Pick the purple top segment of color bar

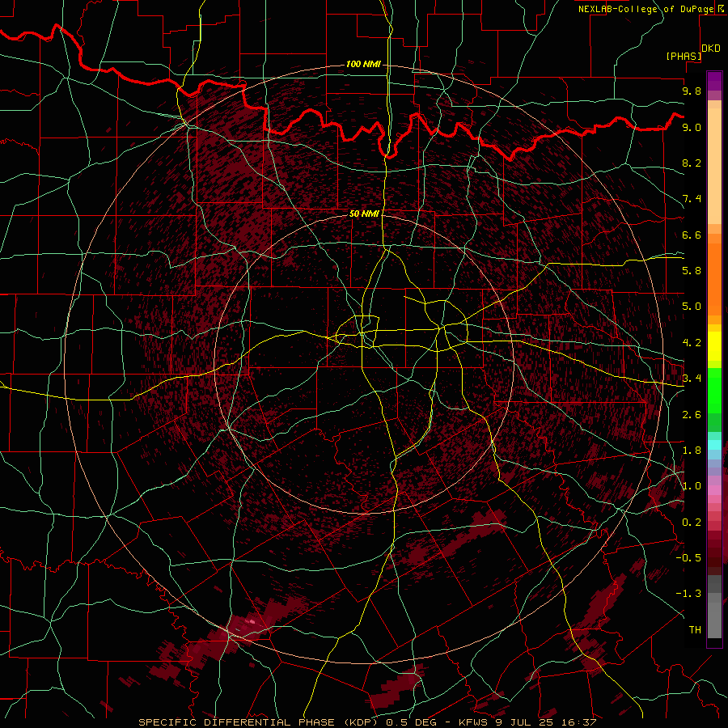[714, 81]
